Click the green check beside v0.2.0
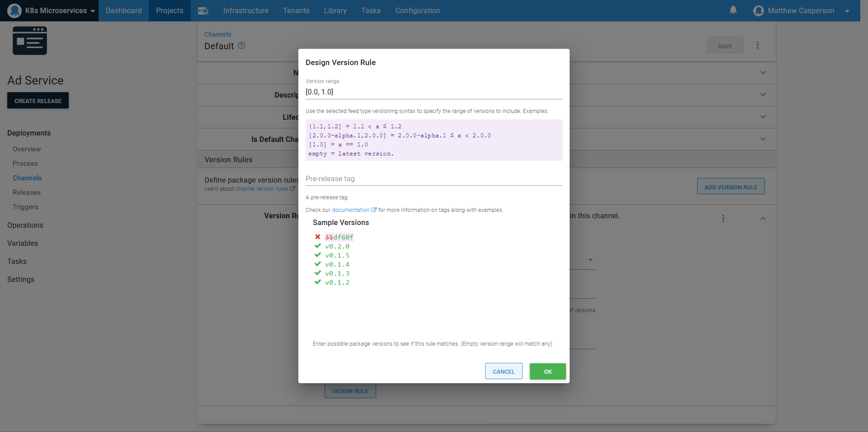868x432 pixels. click(x=317, y=246)
